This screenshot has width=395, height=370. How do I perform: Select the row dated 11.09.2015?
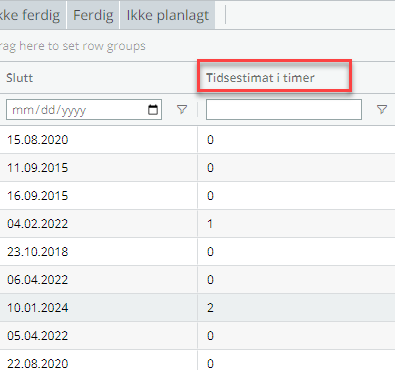pyautogui.click(x=197, y=168)
